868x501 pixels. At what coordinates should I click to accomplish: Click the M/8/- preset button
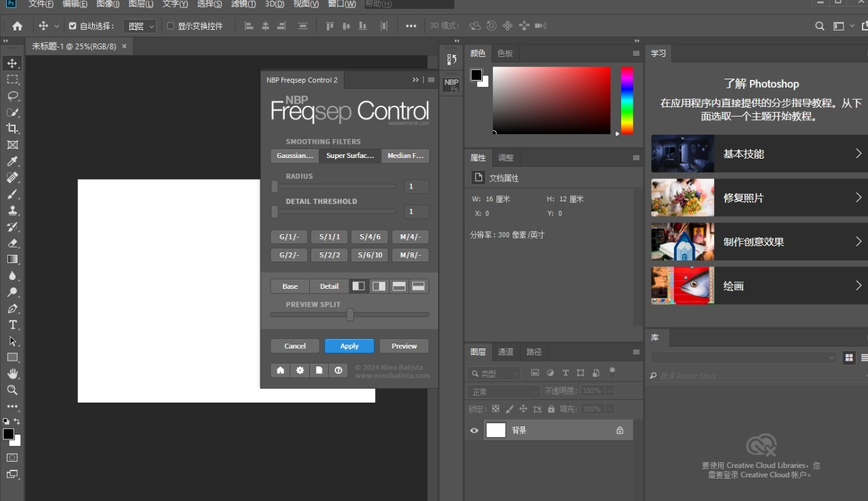click(x=410, y=256)
